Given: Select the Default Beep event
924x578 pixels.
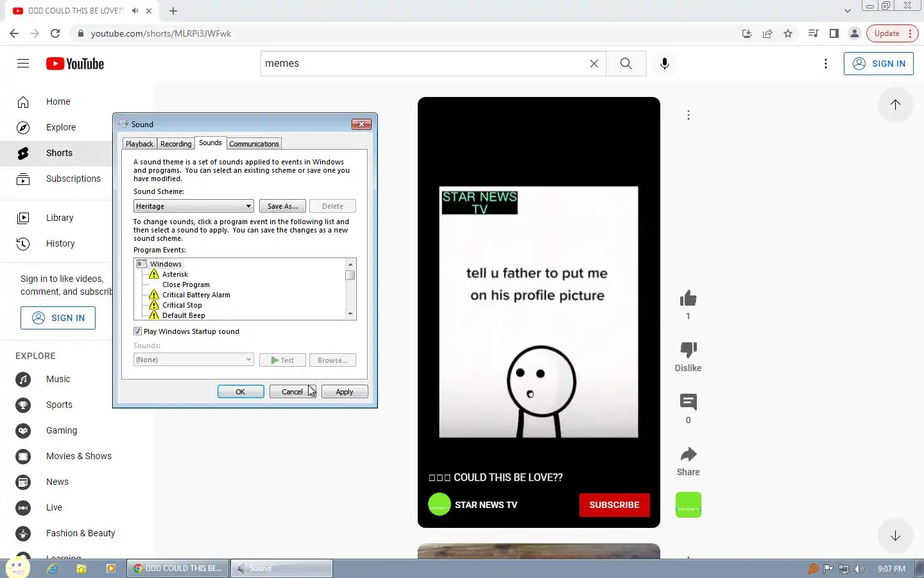Looking at the screenshot, I should click(x=184, y=315).
